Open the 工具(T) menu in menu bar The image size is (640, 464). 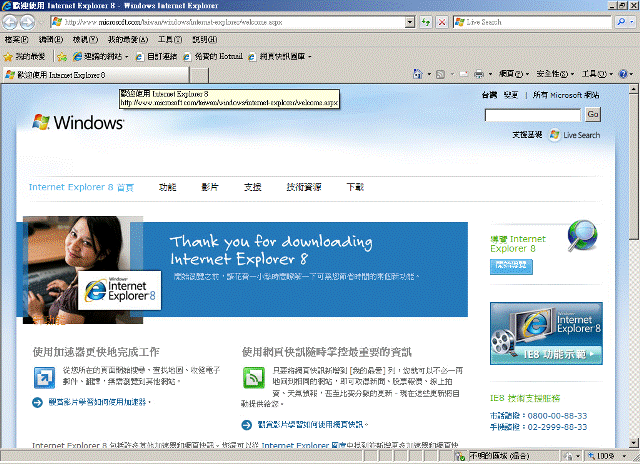(x=169, y=39)
